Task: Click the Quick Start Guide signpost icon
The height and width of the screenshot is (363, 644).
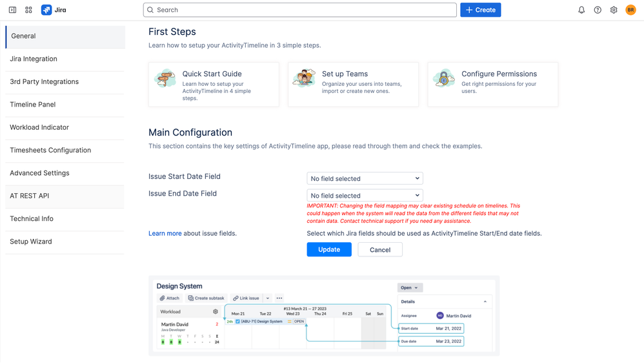Action: tap(165, 78)
